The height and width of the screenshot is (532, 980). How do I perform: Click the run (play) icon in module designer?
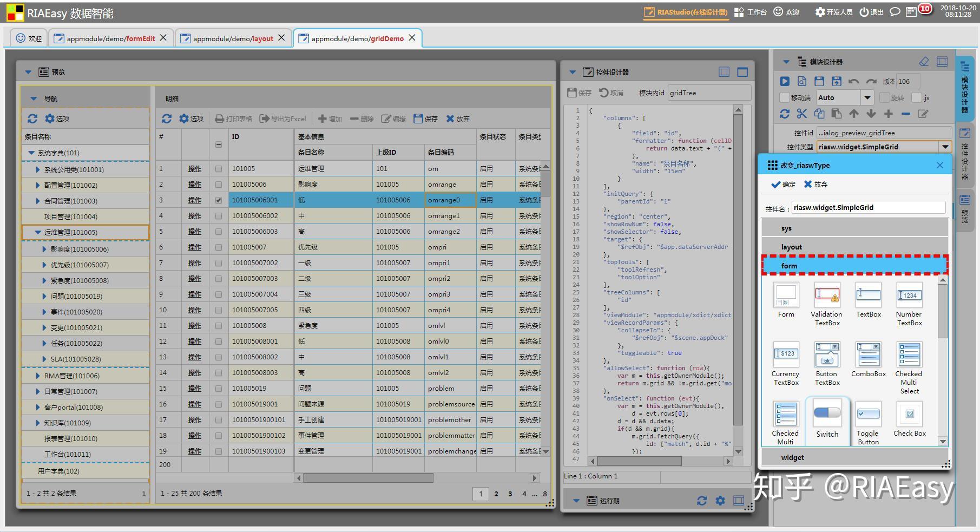tap(784, 81)
